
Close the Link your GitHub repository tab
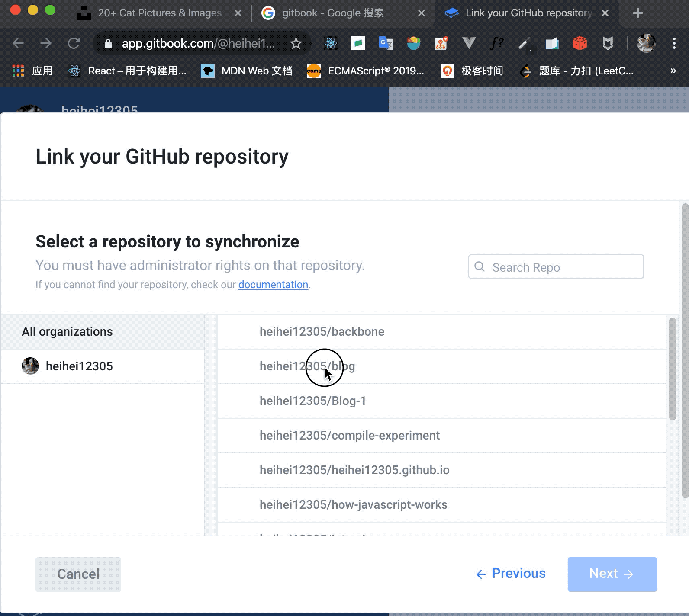point(605,13)
